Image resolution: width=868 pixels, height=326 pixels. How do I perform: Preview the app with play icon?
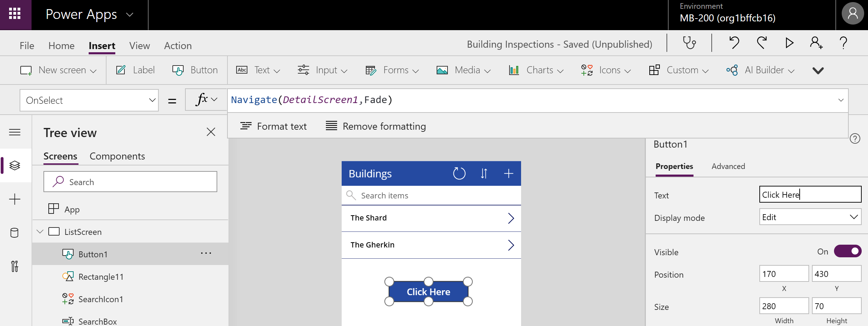[790, 43]
